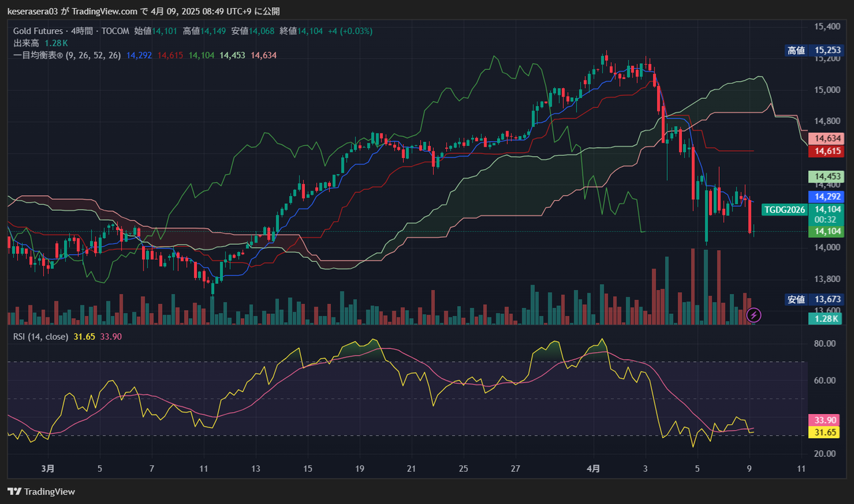
Task: Click the 4時間 interval in the chart legend
Action: coord(83,31)
